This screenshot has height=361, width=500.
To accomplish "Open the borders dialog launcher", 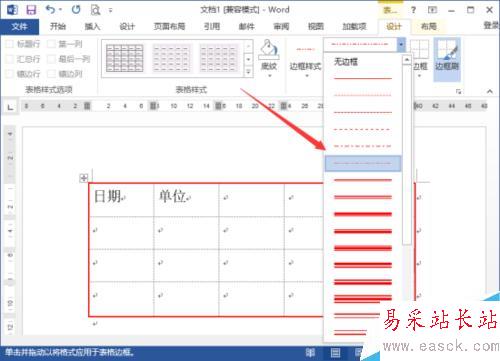I will click(x=459, y=91).
